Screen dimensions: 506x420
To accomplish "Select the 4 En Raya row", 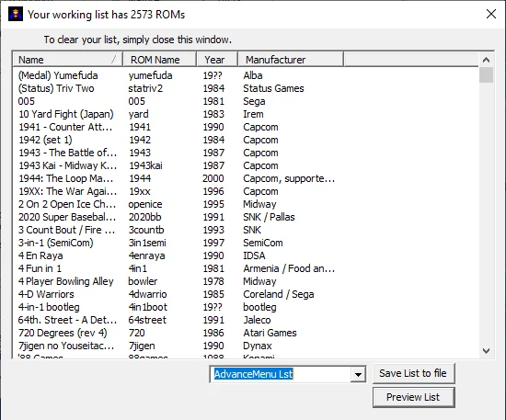I will (x=246, y=255).
